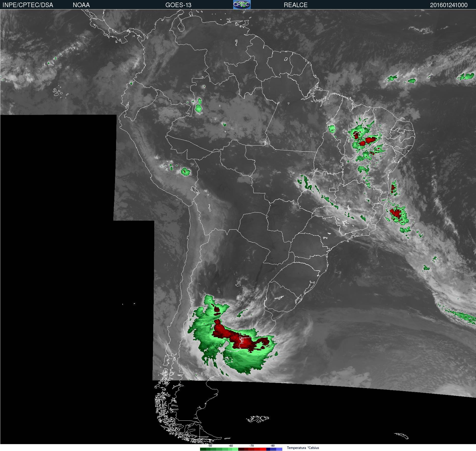Click the -80 legend label
The height and width of the screenshot is (451, 476).
point(272,446)
